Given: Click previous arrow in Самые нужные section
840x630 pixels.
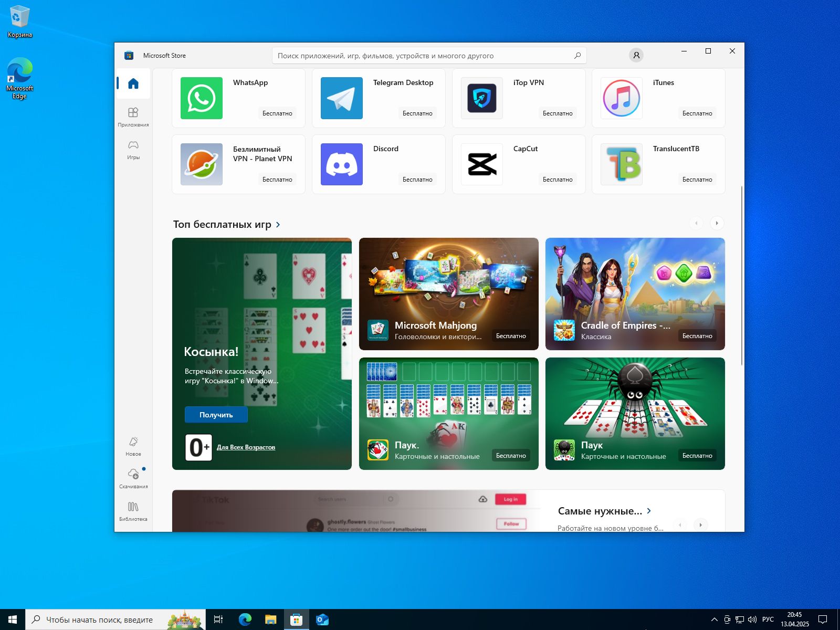Looking at the screenshot, I should (x=680, y=525).
